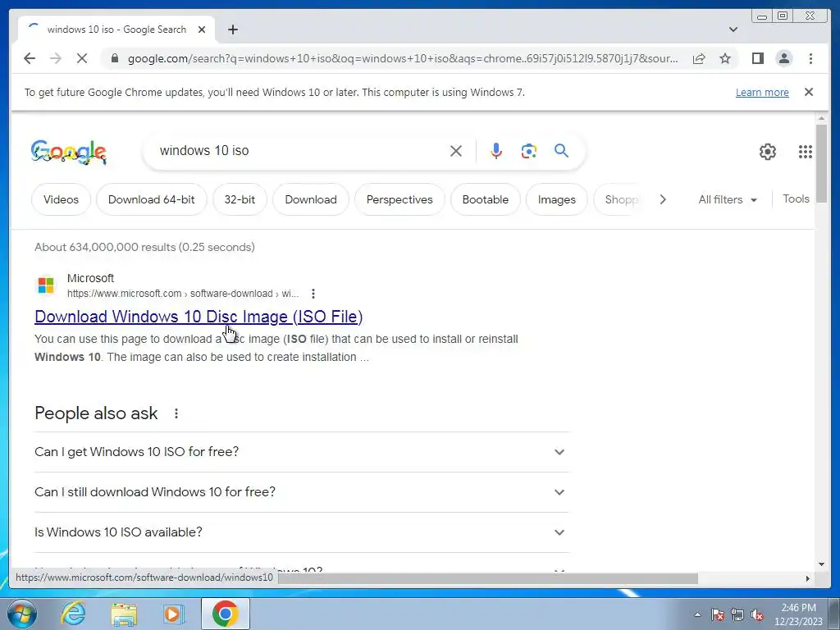This screenshot has height=630, width=840.
Task: Open Windows Media Player from taskbar
Action: pyautogui.click(x=173, y=614)
